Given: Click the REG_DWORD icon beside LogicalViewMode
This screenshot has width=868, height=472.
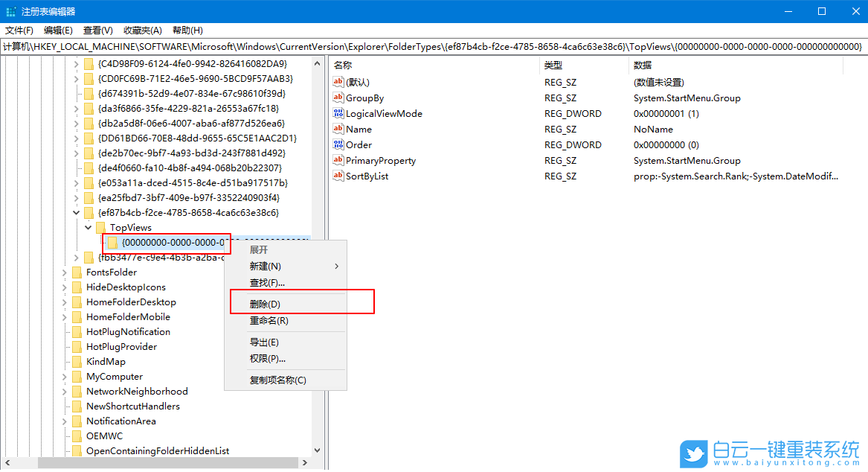Looking at the screenshot, I should coord(341,113).
